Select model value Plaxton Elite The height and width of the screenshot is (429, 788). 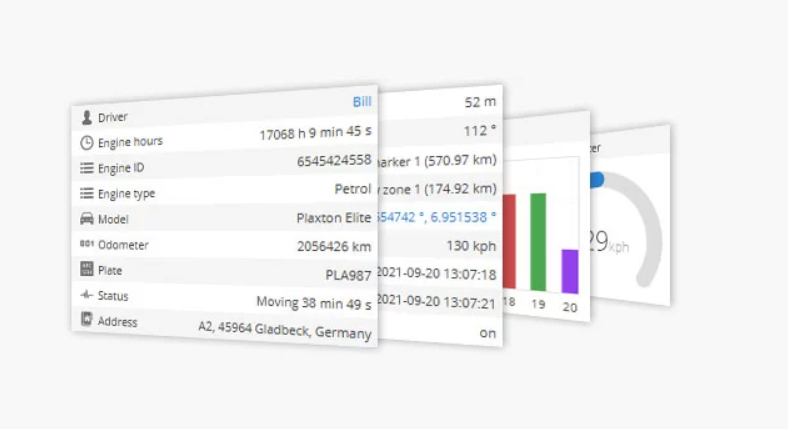point(334,218)
